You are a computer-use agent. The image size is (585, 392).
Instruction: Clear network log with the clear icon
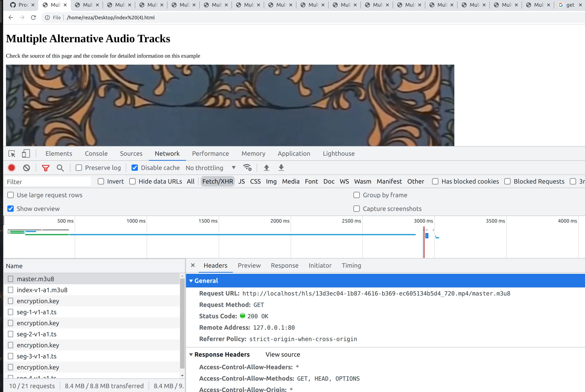click(x=27, y=168)
